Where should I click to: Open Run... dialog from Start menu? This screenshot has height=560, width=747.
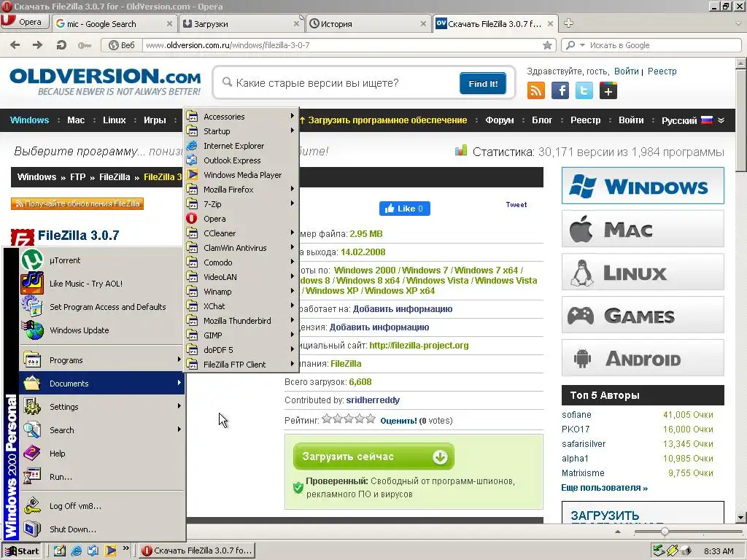point(102,477)
